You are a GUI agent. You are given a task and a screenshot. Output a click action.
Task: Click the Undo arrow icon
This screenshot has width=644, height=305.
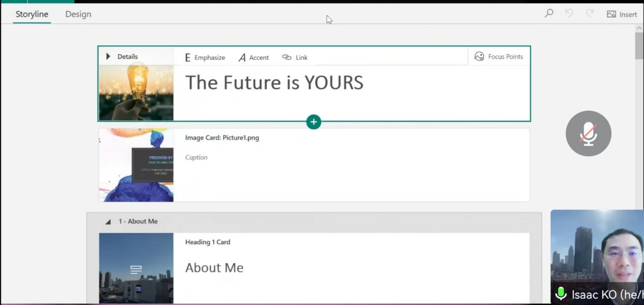(x=569, y=14)
